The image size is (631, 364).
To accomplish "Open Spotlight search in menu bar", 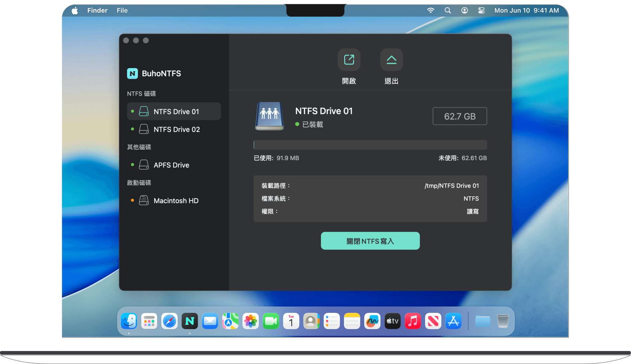I will point(448,10).
